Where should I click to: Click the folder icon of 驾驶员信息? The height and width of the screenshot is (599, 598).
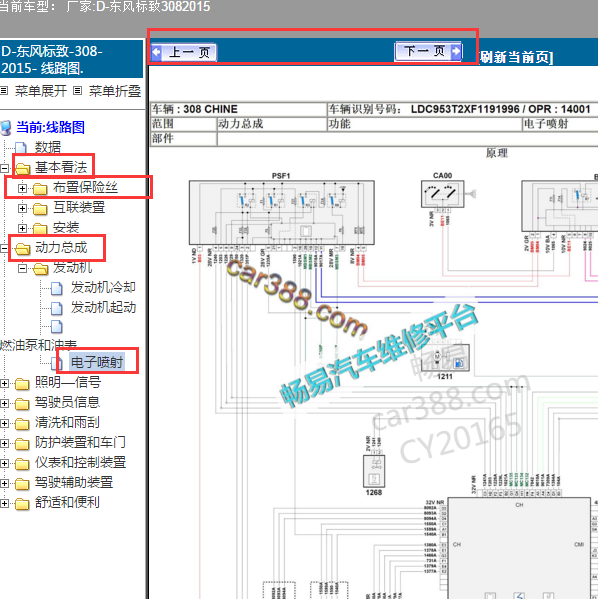point(22,404)
